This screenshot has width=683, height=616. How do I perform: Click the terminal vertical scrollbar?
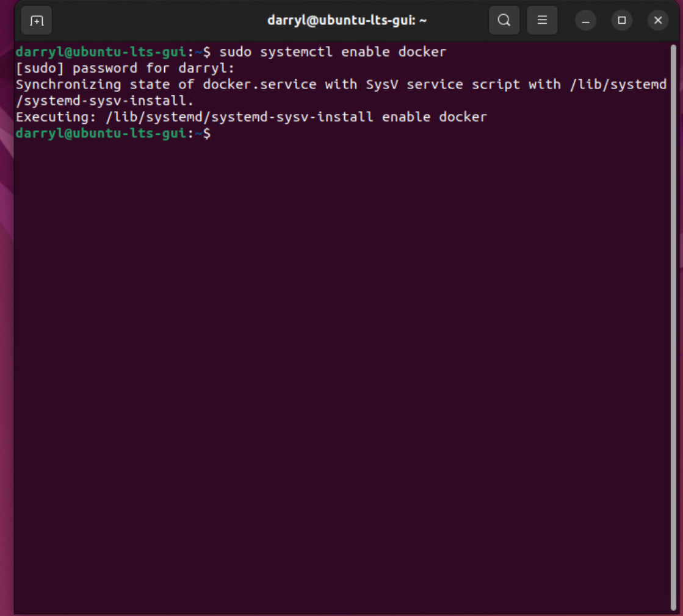click(x=673, y=328)
